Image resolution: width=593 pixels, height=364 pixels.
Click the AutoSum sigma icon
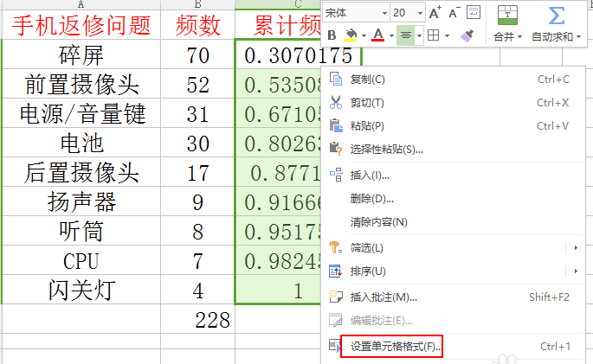click(557, 16)
